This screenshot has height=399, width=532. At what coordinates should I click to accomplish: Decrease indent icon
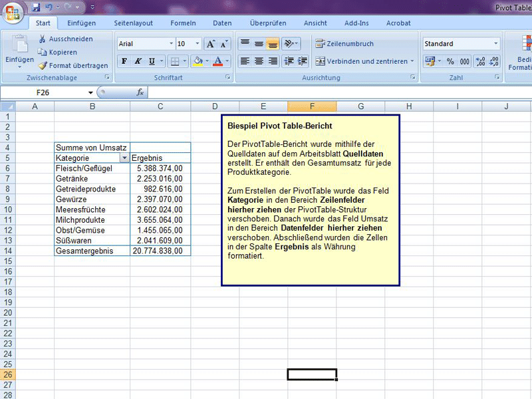[289, 61]
